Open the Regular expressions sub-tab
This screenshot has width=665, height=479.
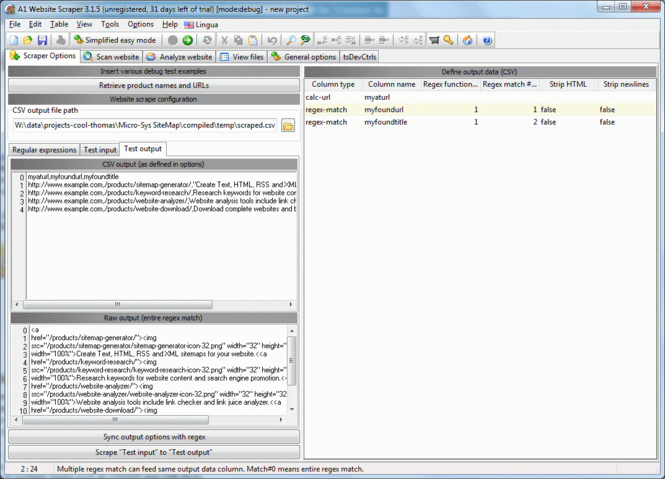click(x=44, y=150)
